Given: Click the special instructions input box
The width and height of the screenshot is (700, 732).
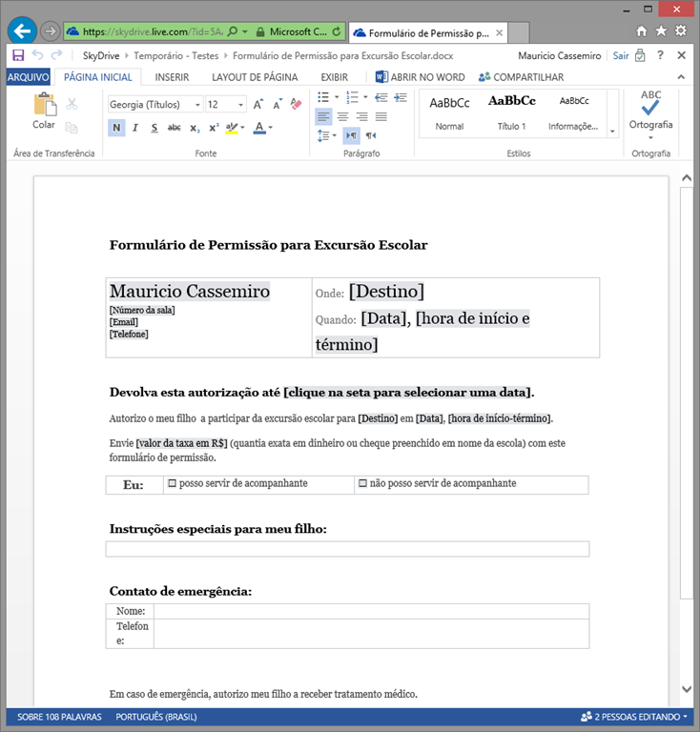Looking at the screenshot, I should [347, 549].
